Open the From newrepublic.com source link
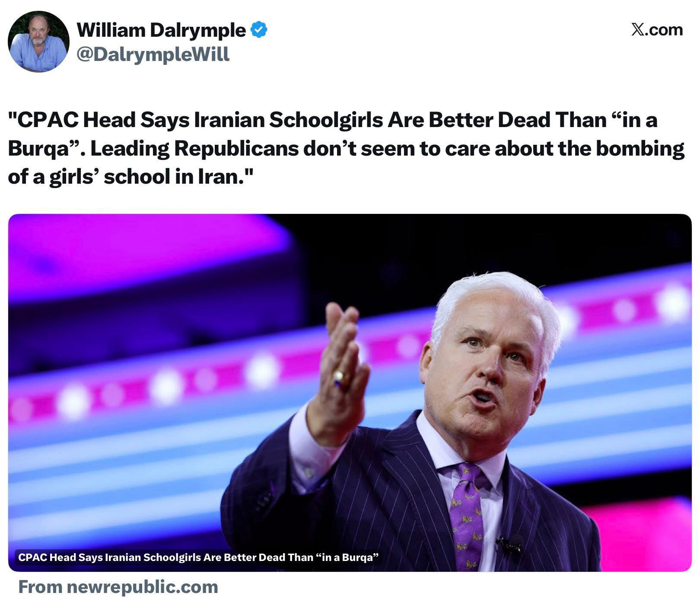700x615 pixels. 118,587
